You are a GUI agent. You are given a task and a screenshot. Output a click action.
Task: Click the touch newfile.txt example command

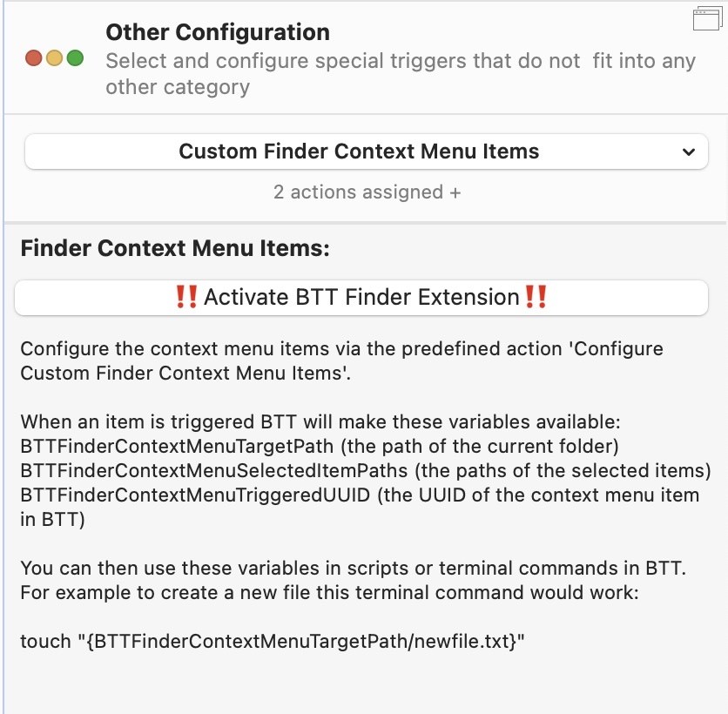[x=273, y=641]
